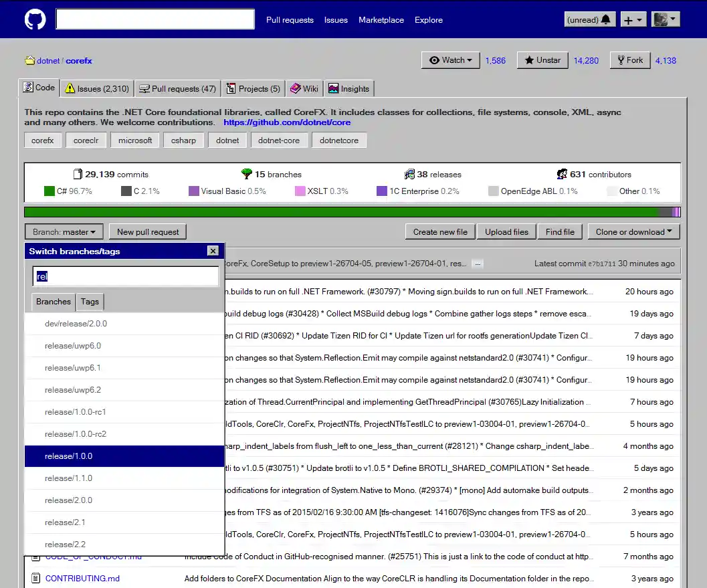Open the Branch: master dropdown
The width and height of the screenshot is (707, 588).
[64, 231]
